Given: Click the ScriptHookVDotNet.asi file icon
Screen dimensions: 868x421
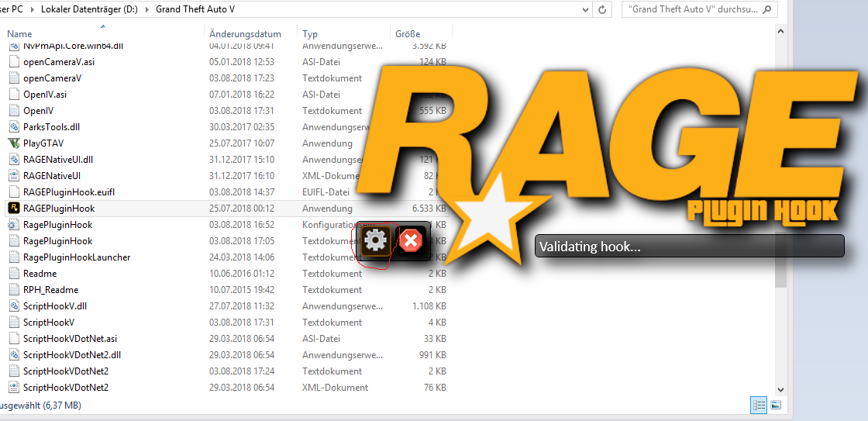Looking at the screenshot, I should pyautogui.click(x=15, y=339).
